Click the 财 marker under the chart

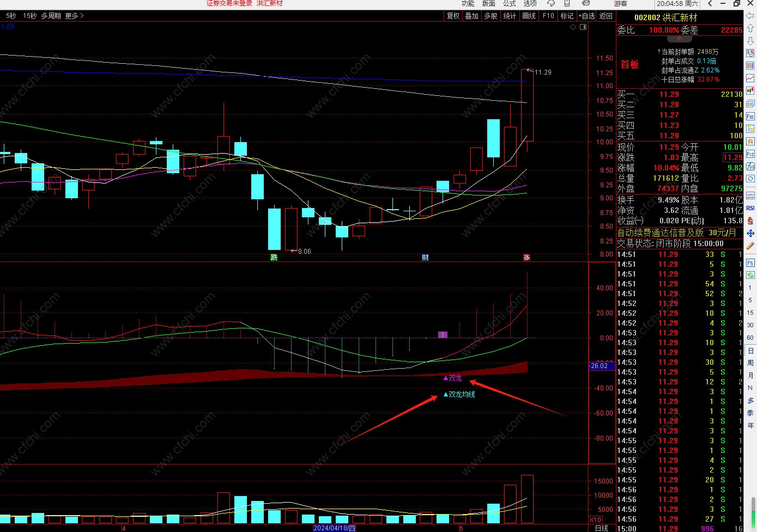[x=425, y=257]
